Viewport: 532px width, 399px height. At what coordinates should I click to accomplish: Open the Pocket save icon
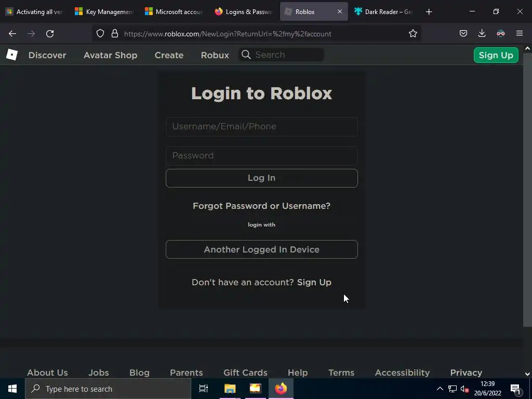coord(463,33)
